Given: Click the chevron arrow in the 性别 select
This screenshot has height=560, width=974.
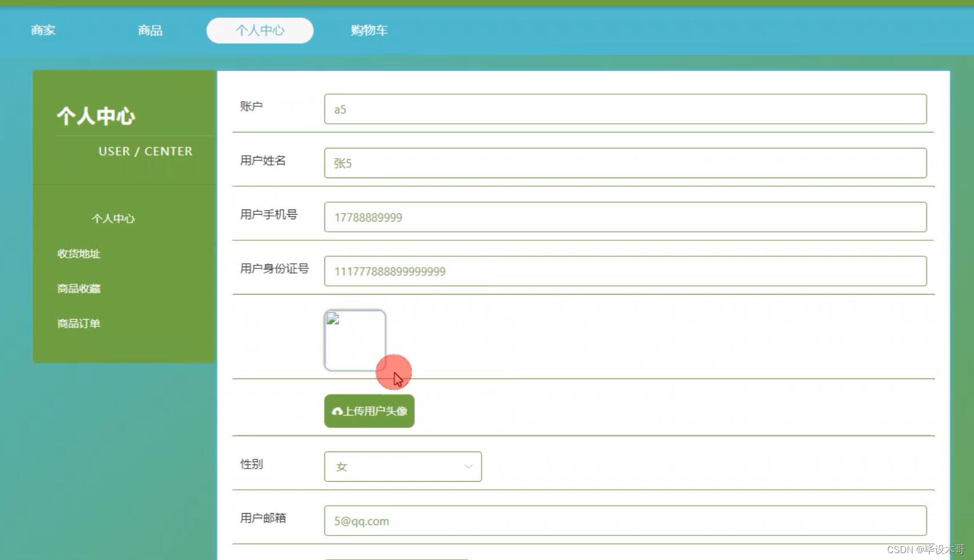Looking at the screenshot, I should pyautogui.click(x=468, y=466).
